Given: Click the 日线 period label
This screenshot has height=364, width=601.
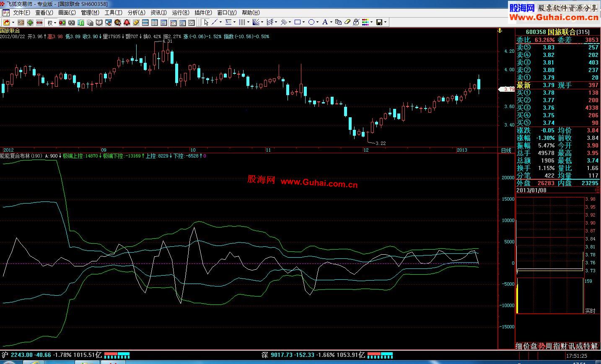Looking at the screenshot, I should (506, 150).
